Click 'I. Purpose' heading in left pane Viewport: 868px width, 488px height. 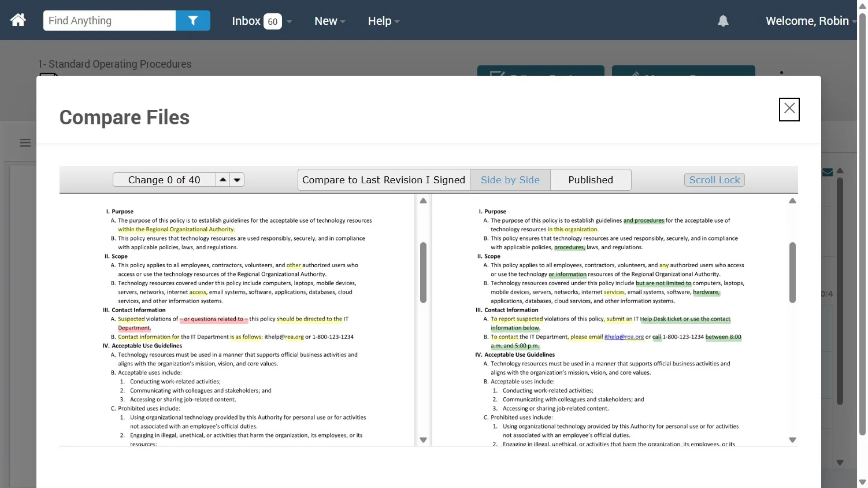[120, 212]
